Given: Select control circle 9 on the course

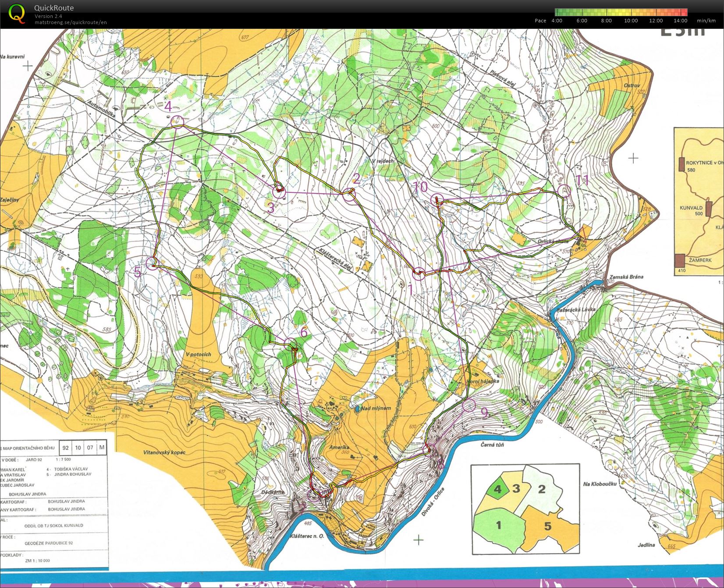Looking at the screenshot, I should [x=469, y=405].
